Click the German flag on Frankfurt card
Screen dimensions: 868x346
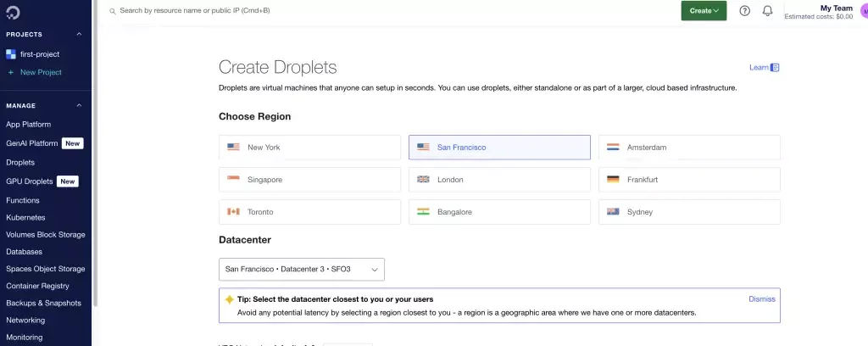(613, 180)
